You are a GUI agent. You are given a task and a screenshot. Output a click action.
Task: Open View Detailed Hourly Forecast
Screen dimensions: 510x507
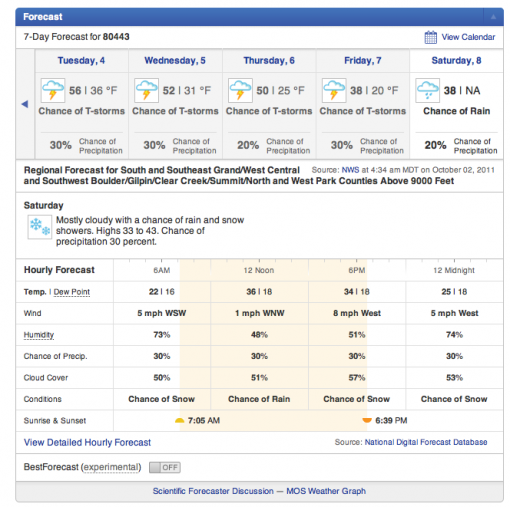[x=87, y=442]
